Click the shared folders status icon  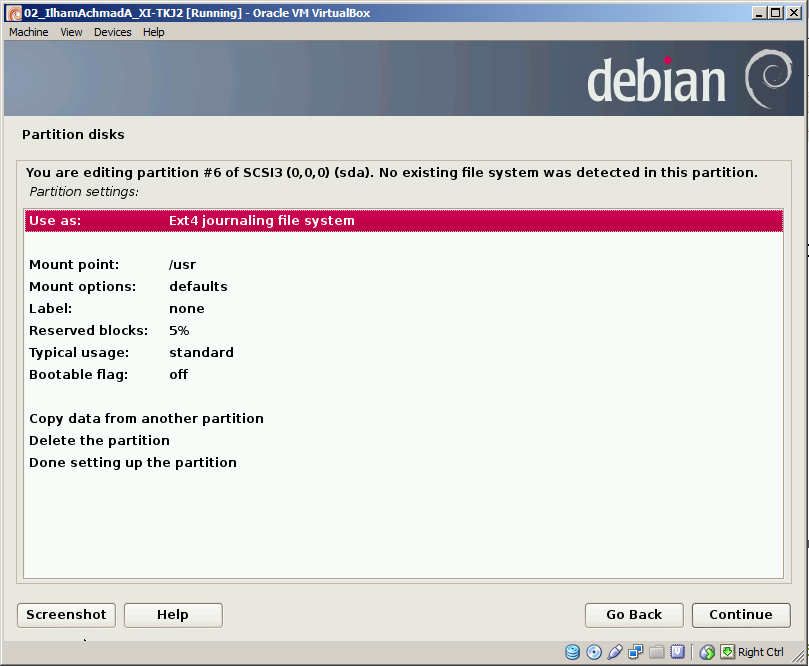coord(656,652)
